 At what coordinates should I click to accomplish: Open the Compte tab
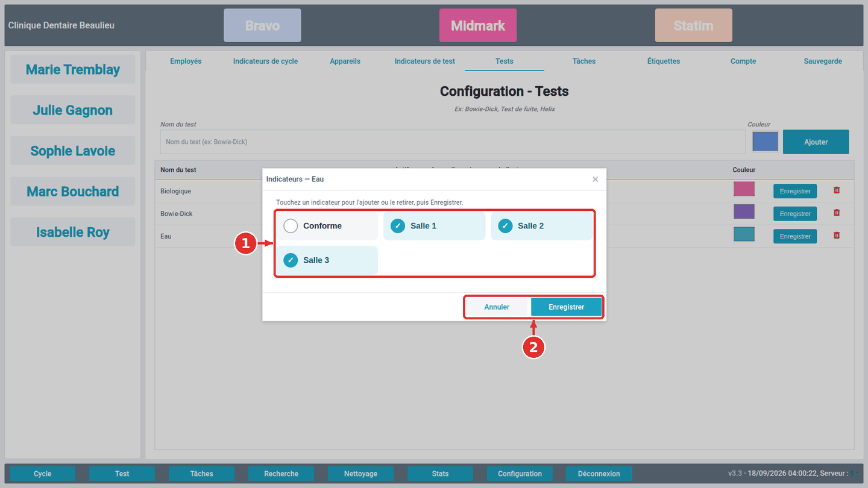point(743,61)
